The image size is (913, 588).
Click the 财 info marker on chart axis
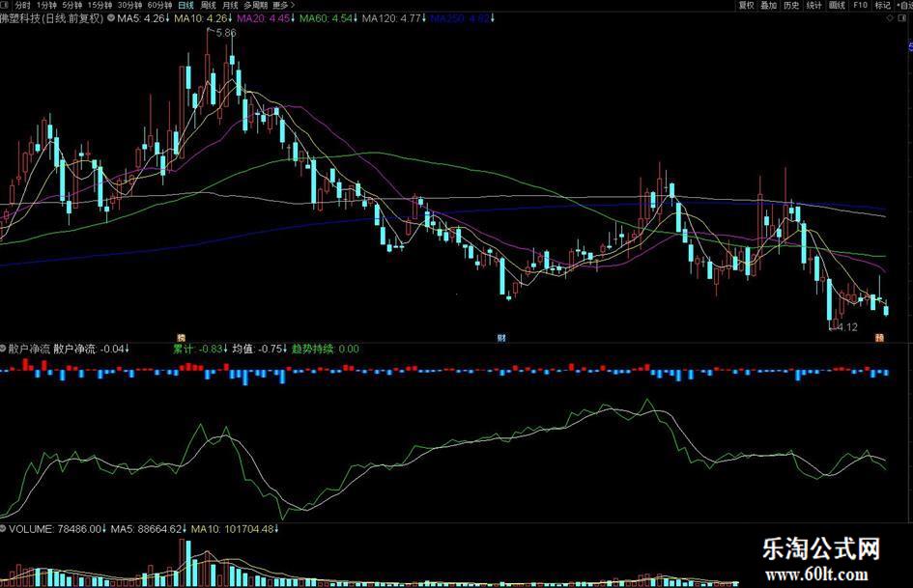[501, 338]
